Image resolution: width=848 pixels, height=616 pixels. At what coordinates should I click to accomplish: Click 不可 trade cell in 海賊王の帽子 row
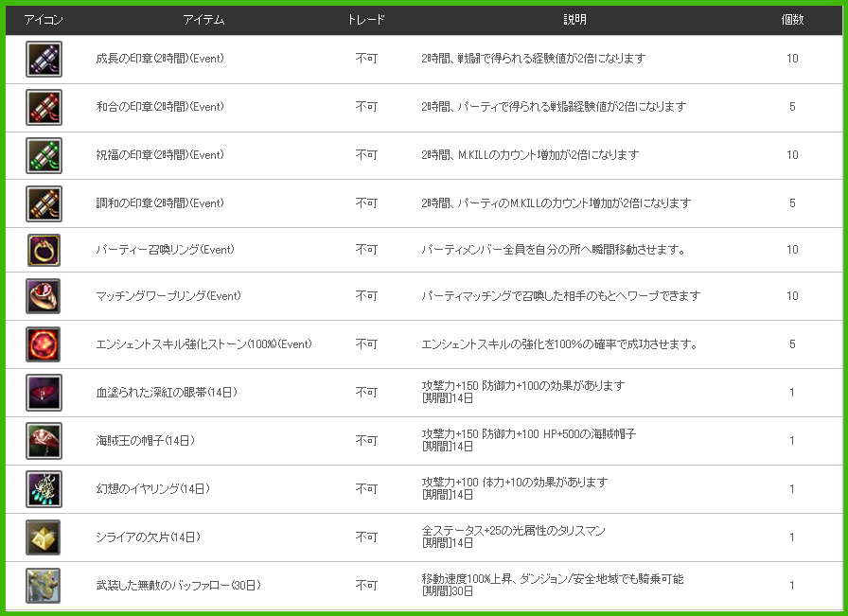(366, 440)
